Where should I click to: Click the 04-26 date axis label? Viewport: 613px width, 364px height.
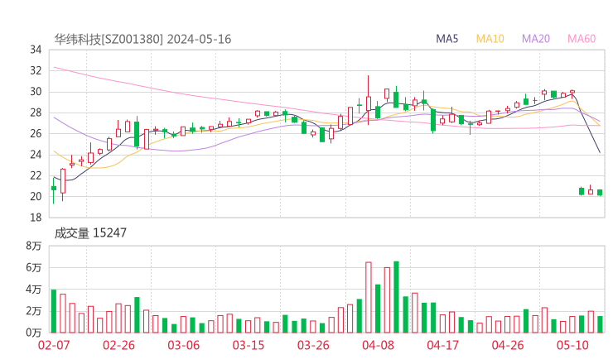tap(508, 345)
